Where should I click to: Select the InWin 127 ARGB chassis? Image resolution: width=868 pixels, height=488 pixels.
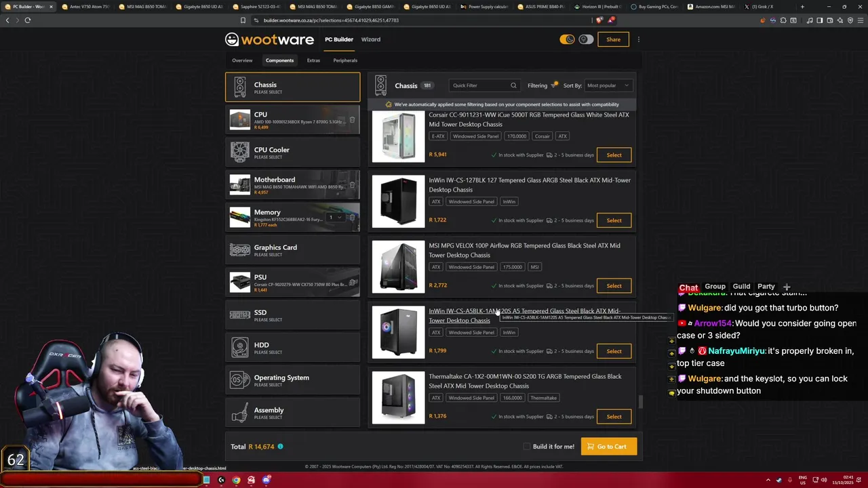(x=614, y=220)
